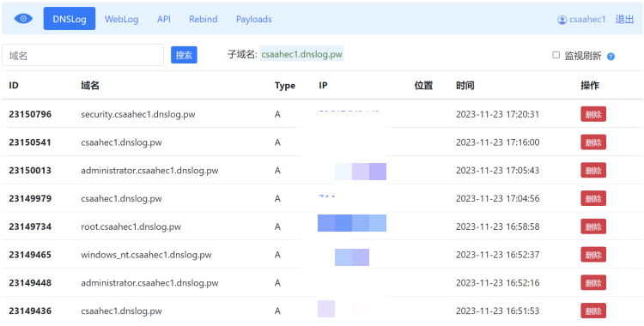This screenshot has width=644, height=326.
Task: Click ID cell 23150796
Action: click(x=30, y=114)
